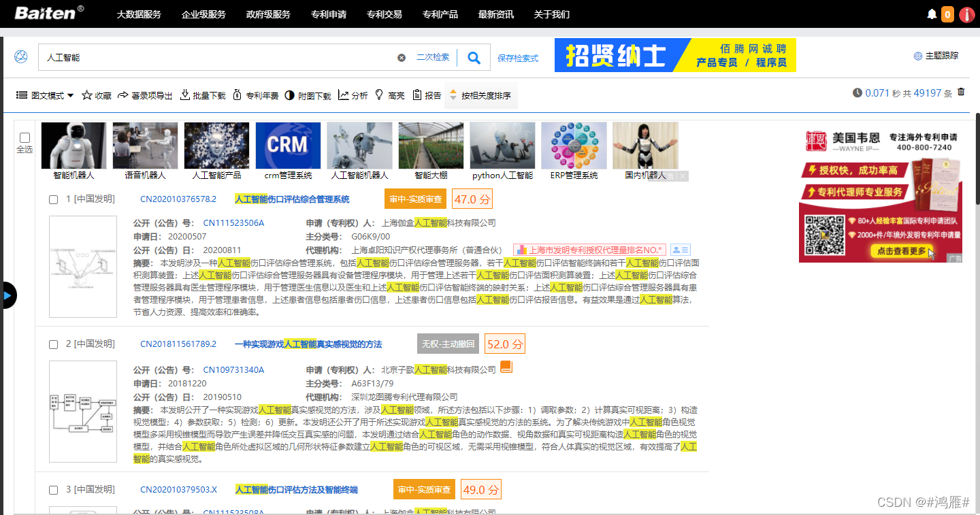
Task: Check the box for result 3
Action: coord(53,490)
